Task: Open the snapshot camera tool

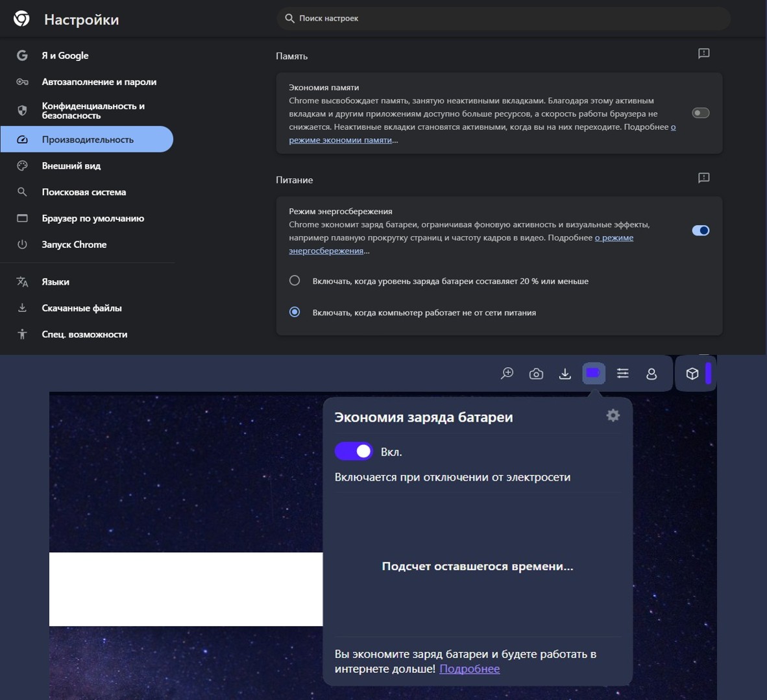Action: (x=536, y=374)
